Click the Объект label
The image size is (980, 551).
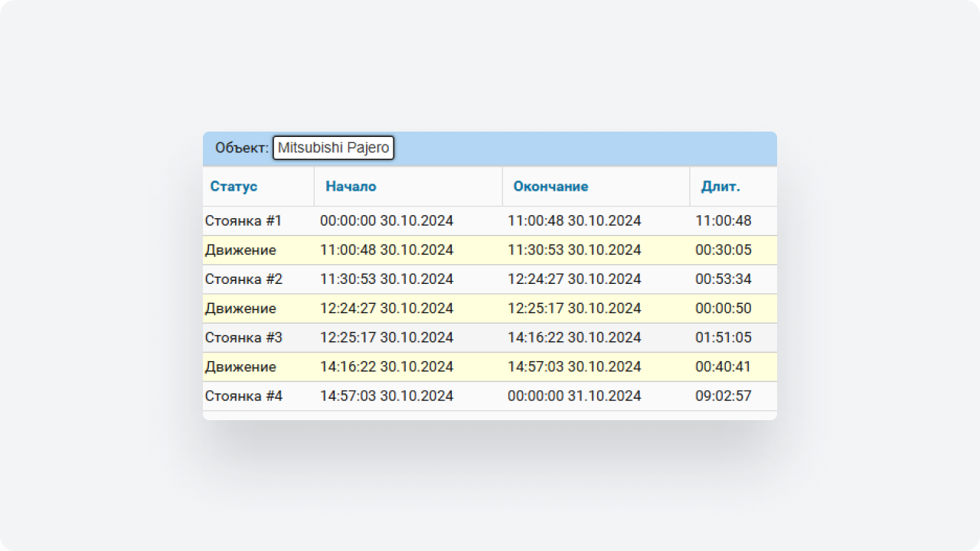click(x=241, y=148)
